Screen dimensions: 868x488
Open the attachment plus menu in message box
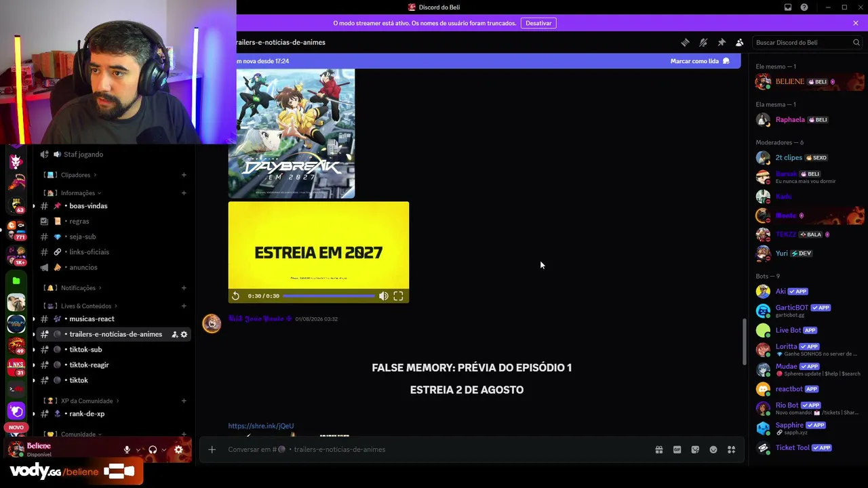(212, 449)
